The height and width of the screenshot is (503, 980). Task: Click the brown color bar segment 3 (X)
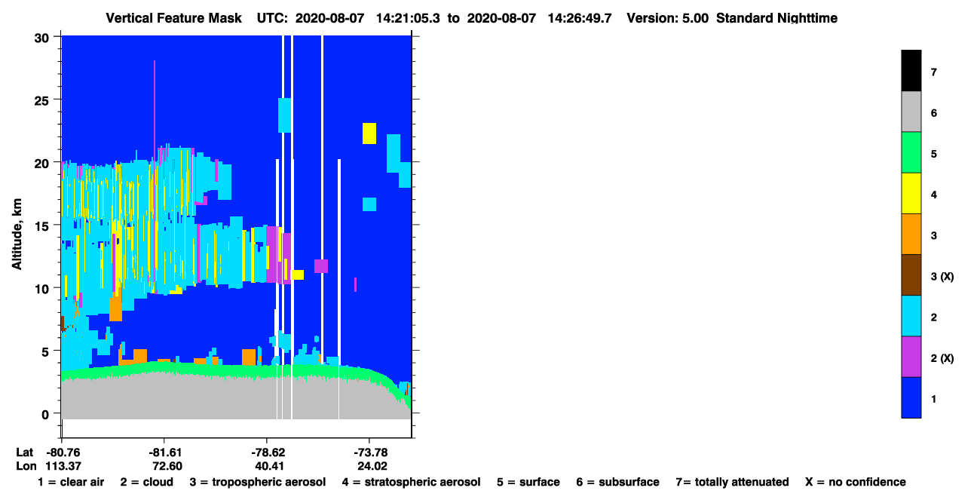point(911,275)
